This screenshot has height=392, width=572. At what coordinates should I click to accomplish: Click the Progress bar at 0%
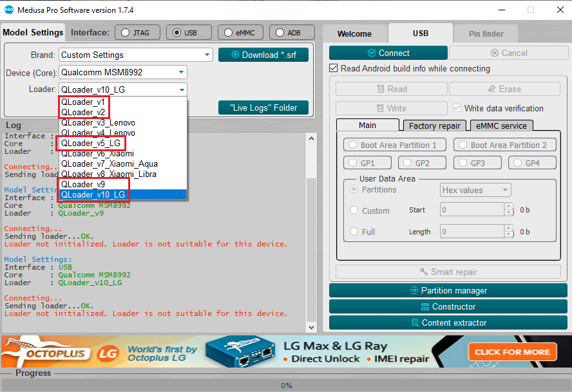[286, 386]
